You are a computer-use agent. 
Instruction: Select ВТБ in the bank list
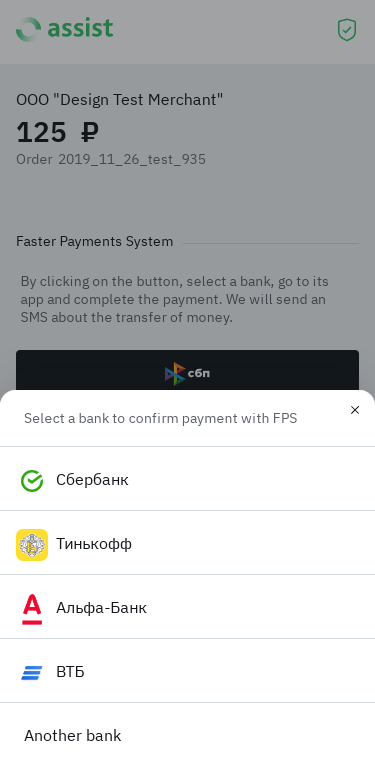[188, 671]
